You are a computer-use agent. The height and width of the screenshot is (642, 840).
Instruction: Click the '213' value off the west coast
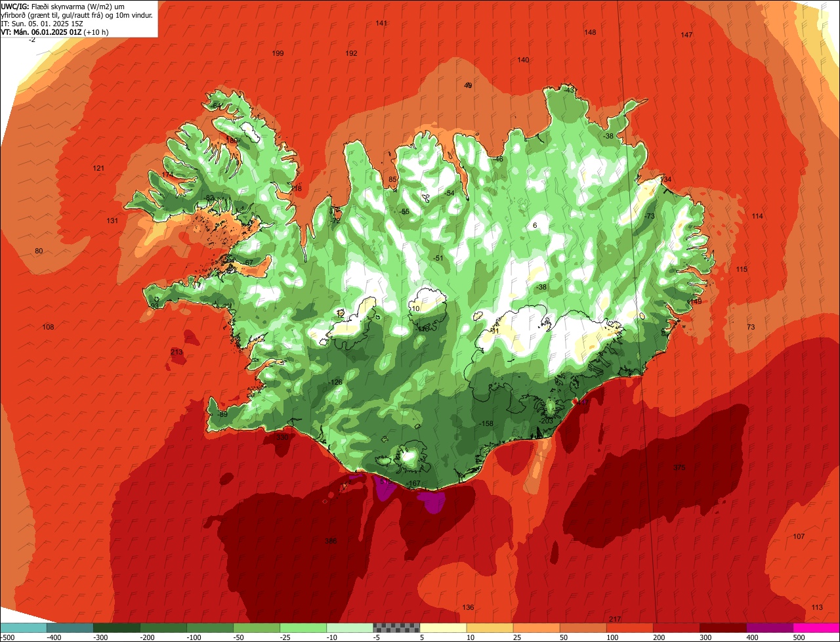click(x=177, y=353)
